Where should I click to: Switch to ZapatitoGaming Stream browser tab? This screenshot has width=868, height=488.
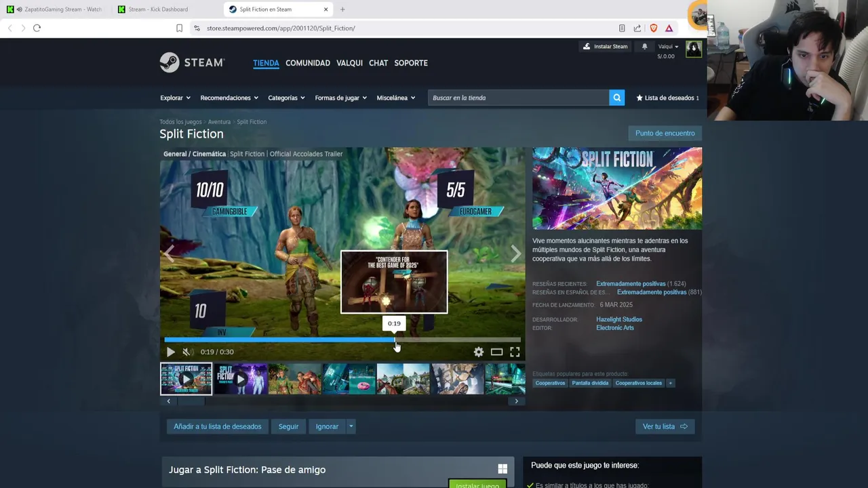(x=54, y=9)
